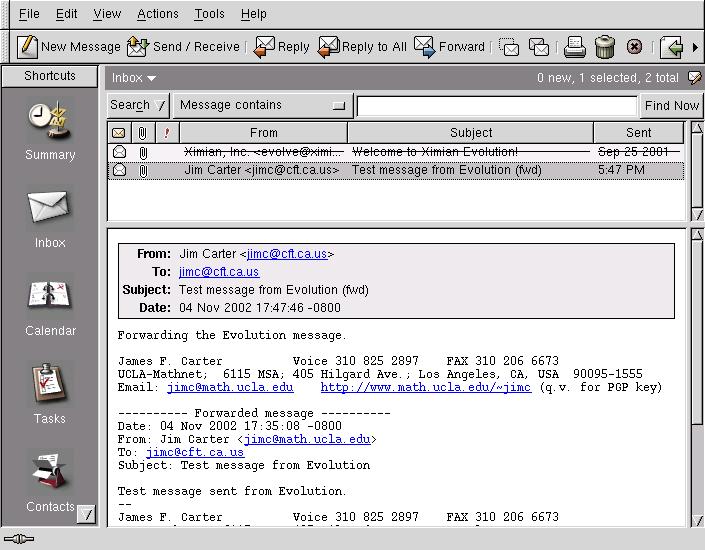705x550 pixels.
Task: Print the message using printer icon
Action: click(574, 46)
